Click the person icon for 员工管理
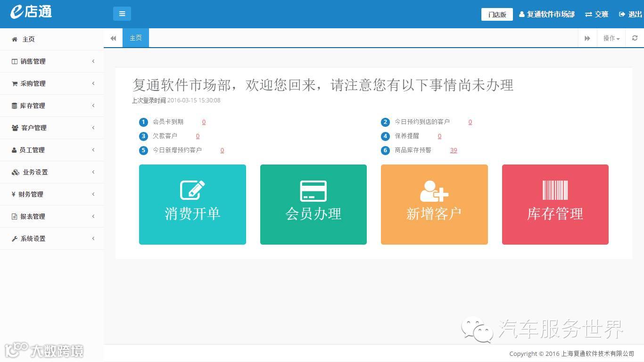 point(14,150)
